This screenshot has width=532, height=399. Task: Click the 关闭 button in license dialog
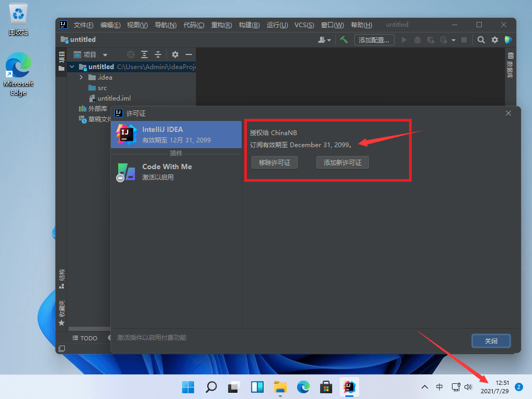click(491, 341)
